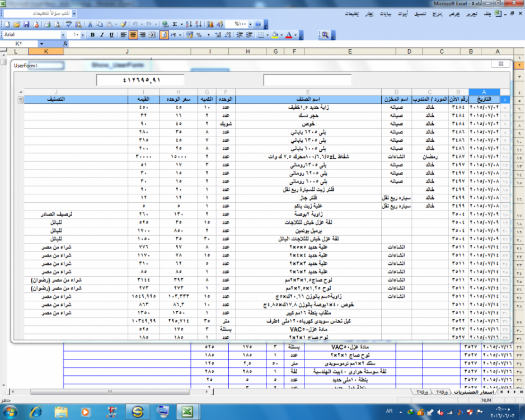Activate the Format Painter brush
525x420 pixels.
pos(123,25)
